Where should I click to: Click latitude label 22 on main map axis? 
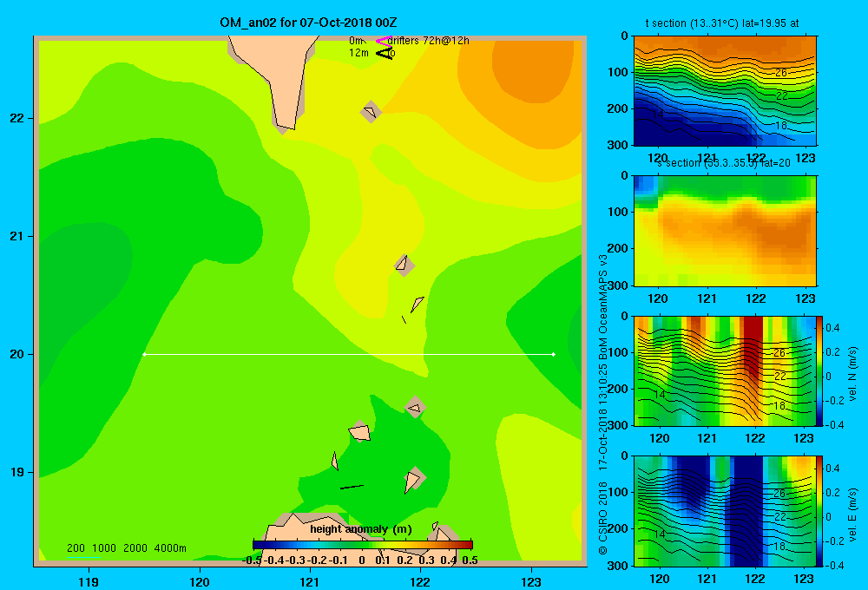(x=16, y=118)
